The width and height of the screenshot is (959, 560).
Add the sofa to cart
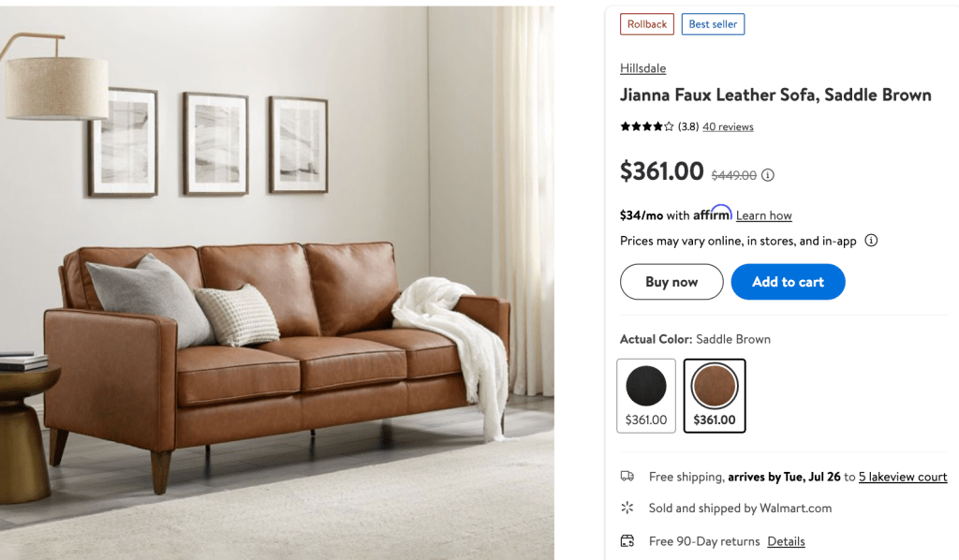click(788, 282)
